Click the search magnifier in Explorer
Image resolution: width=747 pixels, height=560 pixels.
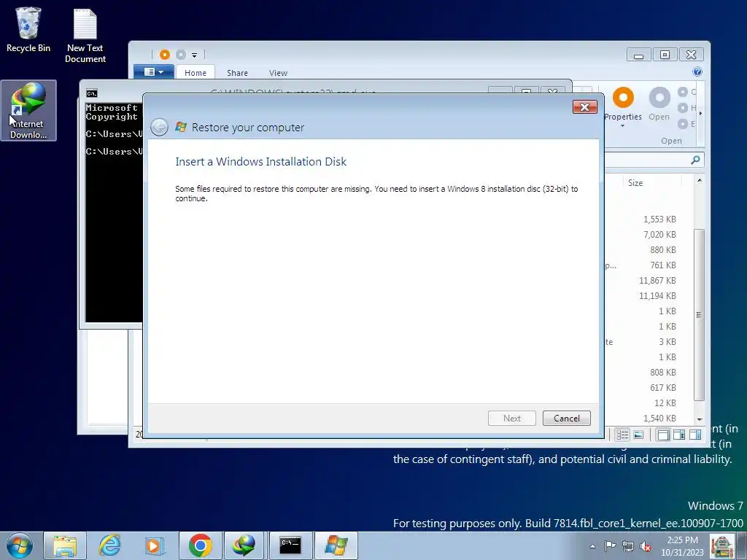[x=695, y=160]
